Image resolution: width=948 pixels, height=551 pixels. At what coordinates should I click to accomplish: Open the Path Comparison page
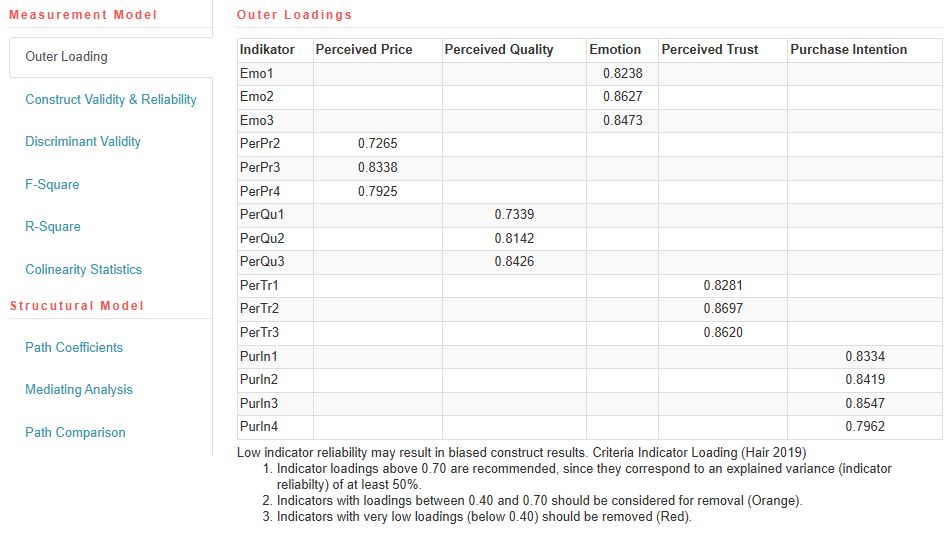click(x=75, y=432)
